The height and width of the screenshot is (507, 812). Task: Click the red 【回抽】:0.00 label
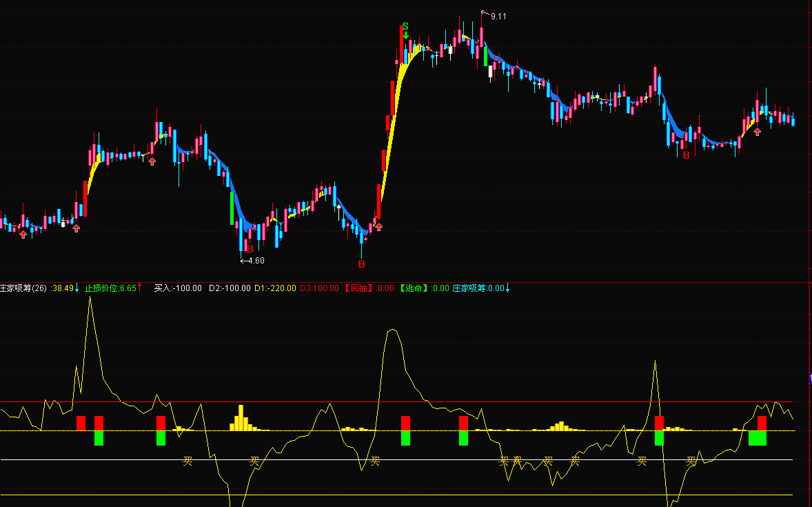click(x=369, y=288)
